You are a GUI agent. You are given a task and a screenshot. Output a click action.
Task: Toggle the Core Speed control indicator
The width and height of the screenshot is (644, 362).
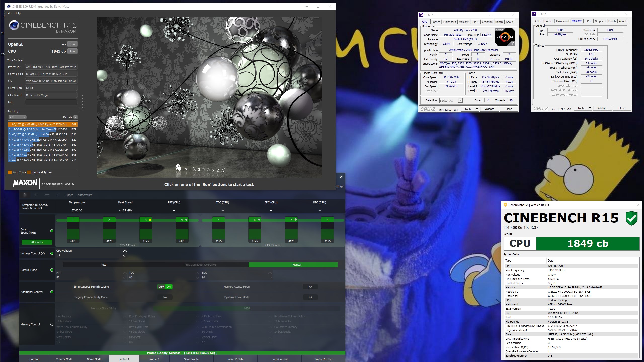[x=52, y=231]
